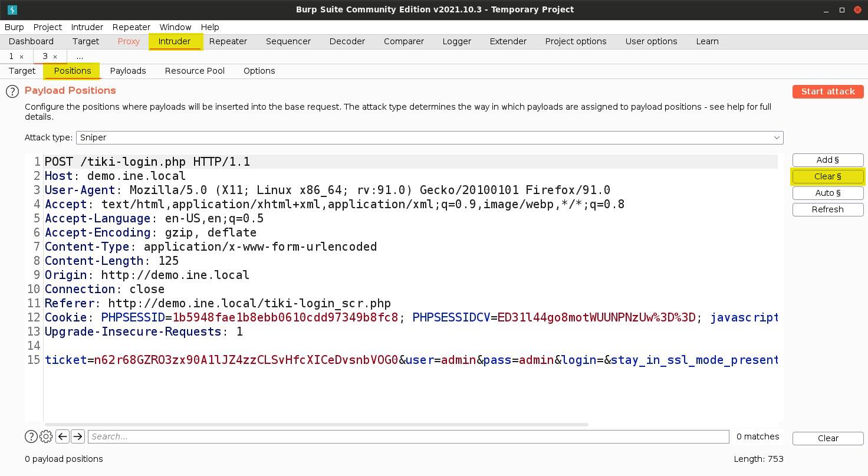This screenshot has height=476, width=868.
Task: Switch to the Repeater tab
Action: [x=228, y=41]
